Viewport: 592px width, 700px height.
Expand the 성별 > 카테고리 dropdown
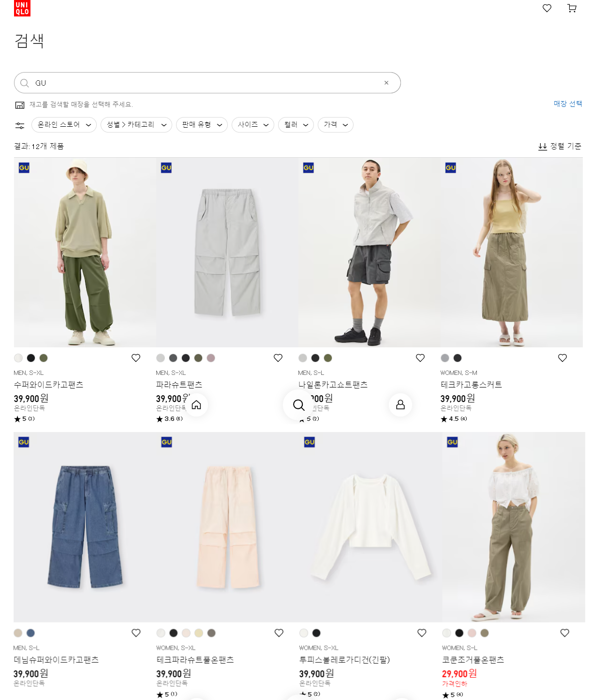tap(136, 125)
